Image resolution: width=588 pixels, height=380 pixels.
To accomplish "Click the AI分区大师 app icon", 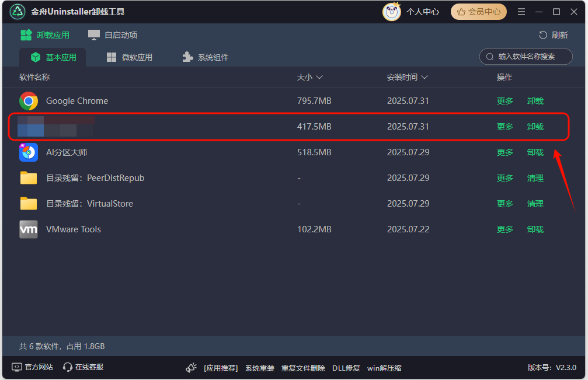I will tap(29, 152).
